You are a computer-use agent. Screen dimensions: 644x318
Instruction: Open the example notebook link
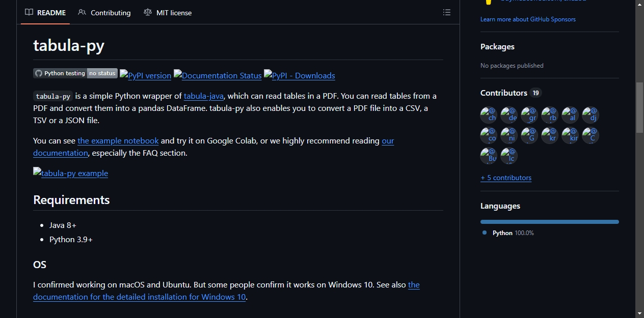118,140
